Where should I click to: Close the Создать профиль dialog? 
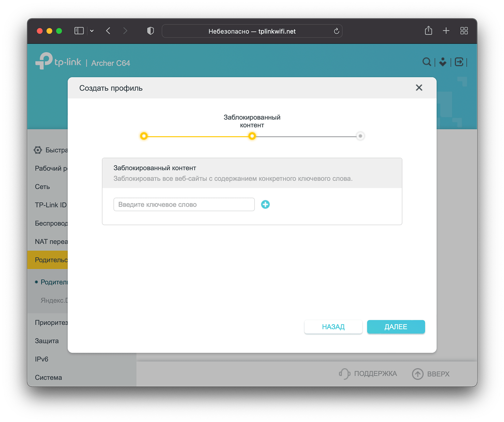(x=419, y=88)
